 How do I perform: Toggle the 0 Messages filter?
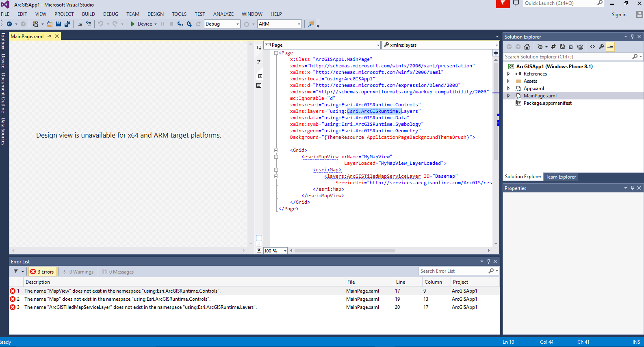tap(118, 272)
